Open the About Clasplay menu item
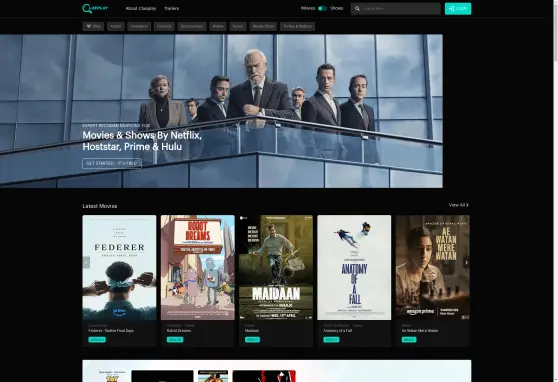558x382 pixels. pos(141,9)
